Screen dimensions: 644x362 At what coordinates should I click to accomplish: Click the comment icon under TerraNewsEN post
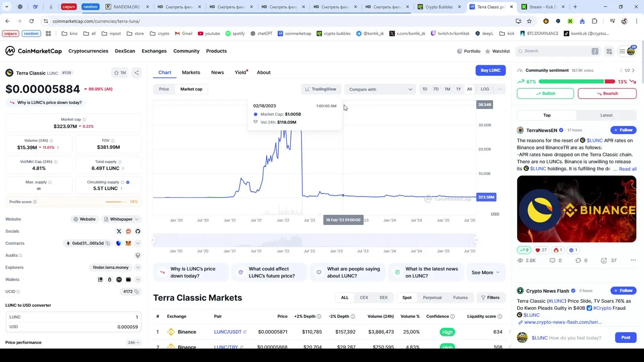[552, 260]
